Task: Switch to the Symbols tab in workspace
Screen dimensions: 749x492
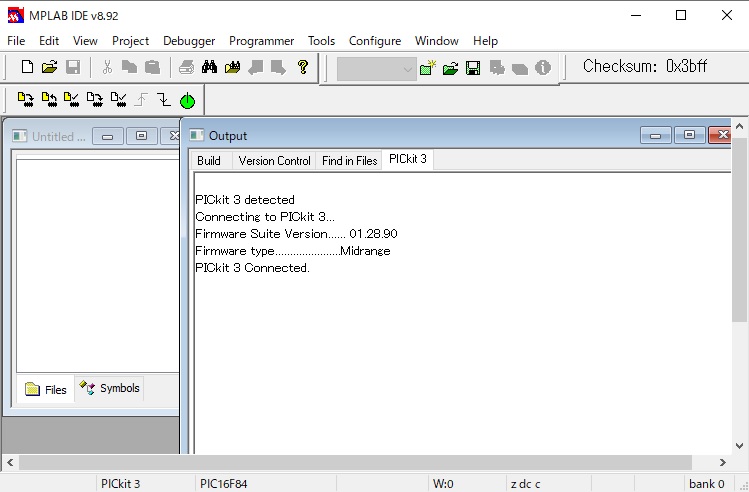Action: click(109, 388)
